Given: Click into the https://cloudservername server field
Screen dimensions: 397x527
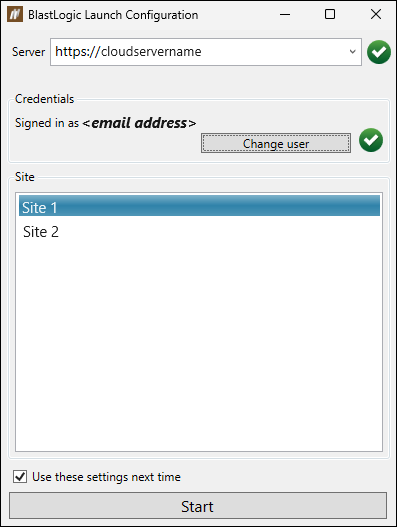Looking at the screenshot, I should tap(198, 52).
